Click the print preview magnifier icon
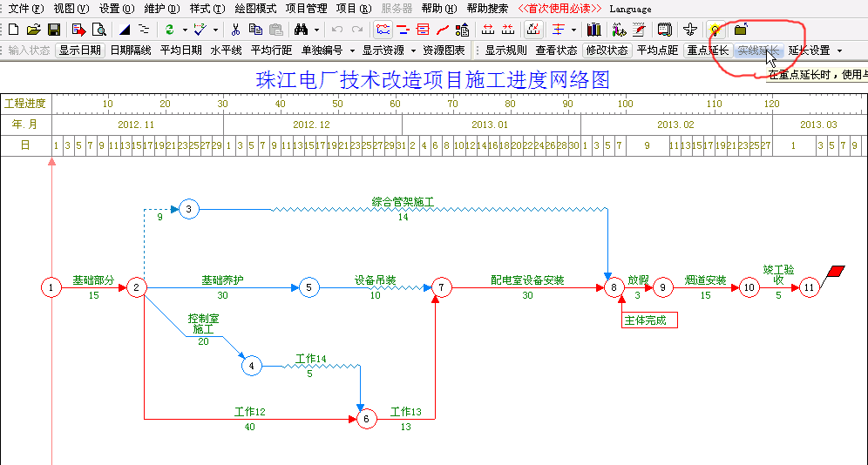Screen dimensions: 868x465 tap(99, 30)
